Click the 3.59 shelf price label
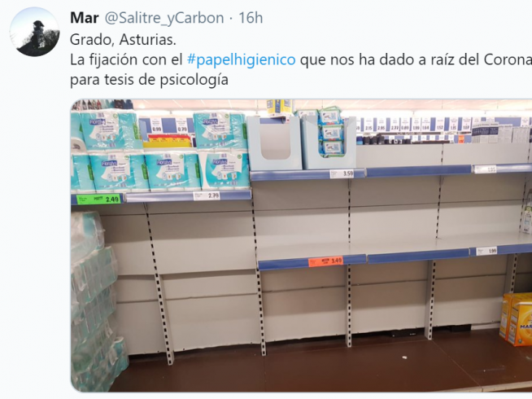 tap(342, 173)
